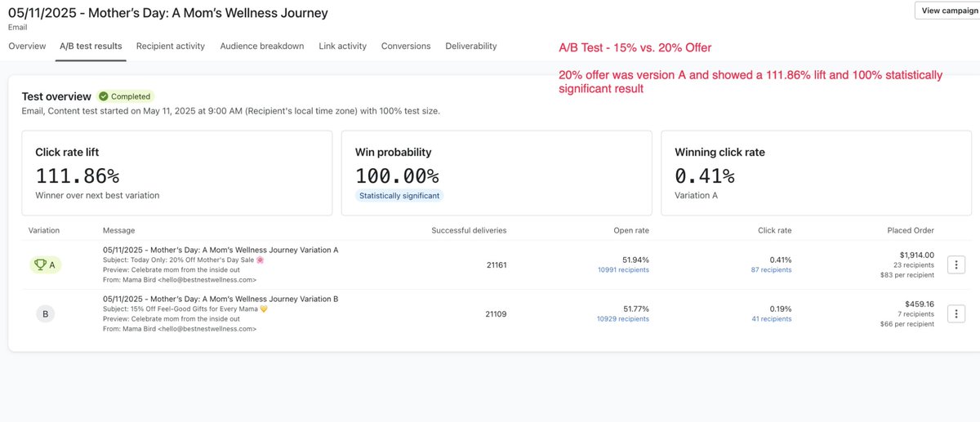980x422 pixels.
Task: Click the 51.94% open rate value
Action: tap(635, 260)
